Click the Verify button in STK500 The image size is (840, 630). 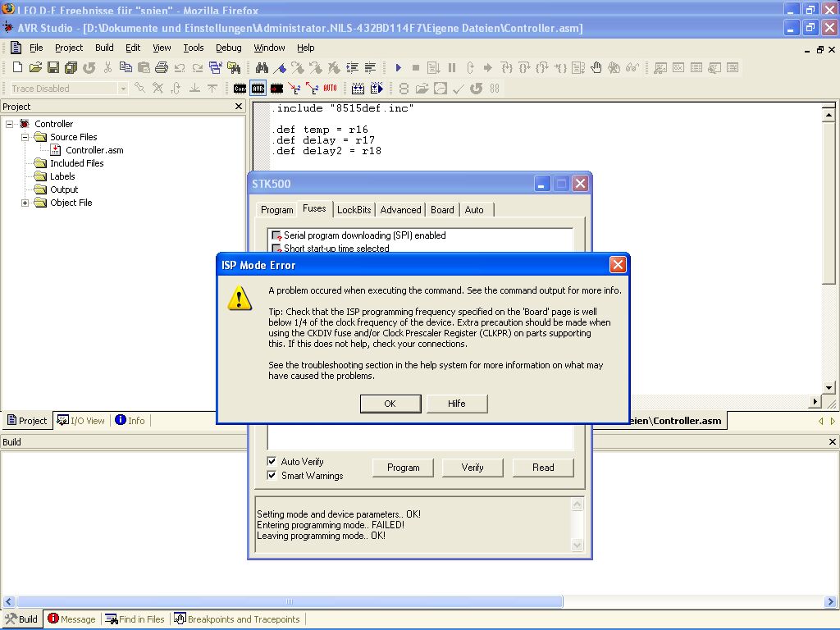click(472, 467)
